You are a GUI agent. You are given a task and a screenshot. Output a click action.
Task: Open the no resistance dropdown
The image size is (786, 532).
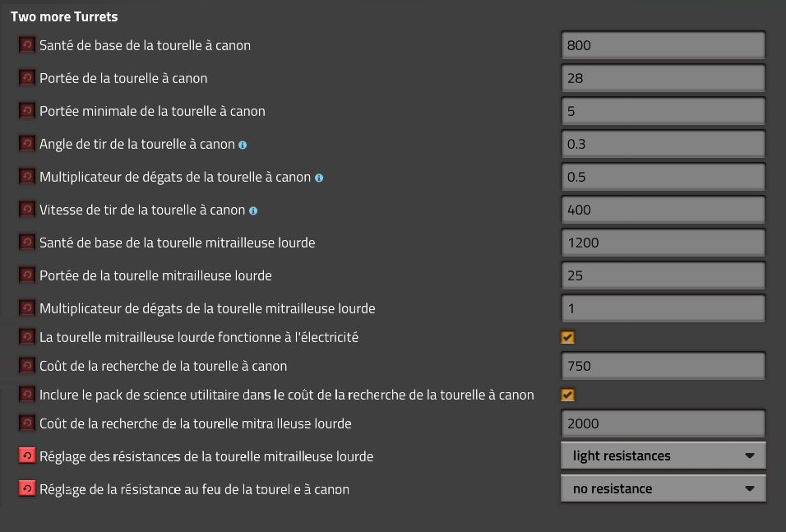[663, 488]
